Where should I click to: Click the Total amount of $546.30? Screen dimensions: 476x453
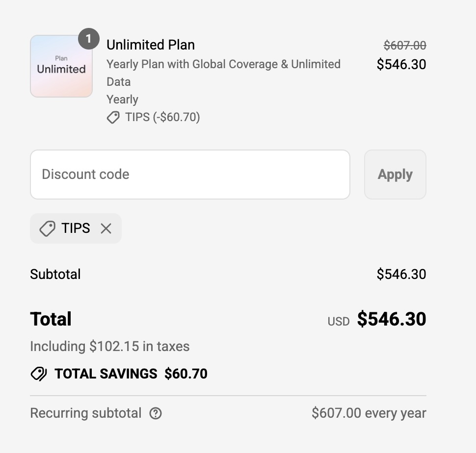[392, 319]
